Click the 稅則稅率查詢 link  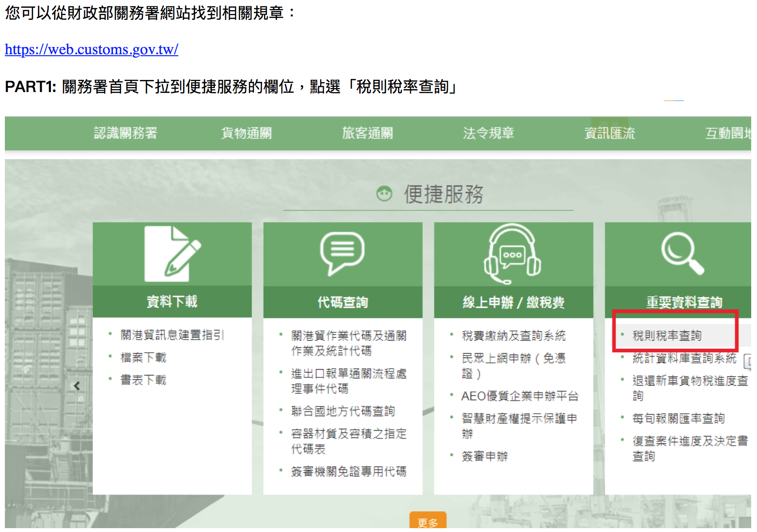coord(667,335)
